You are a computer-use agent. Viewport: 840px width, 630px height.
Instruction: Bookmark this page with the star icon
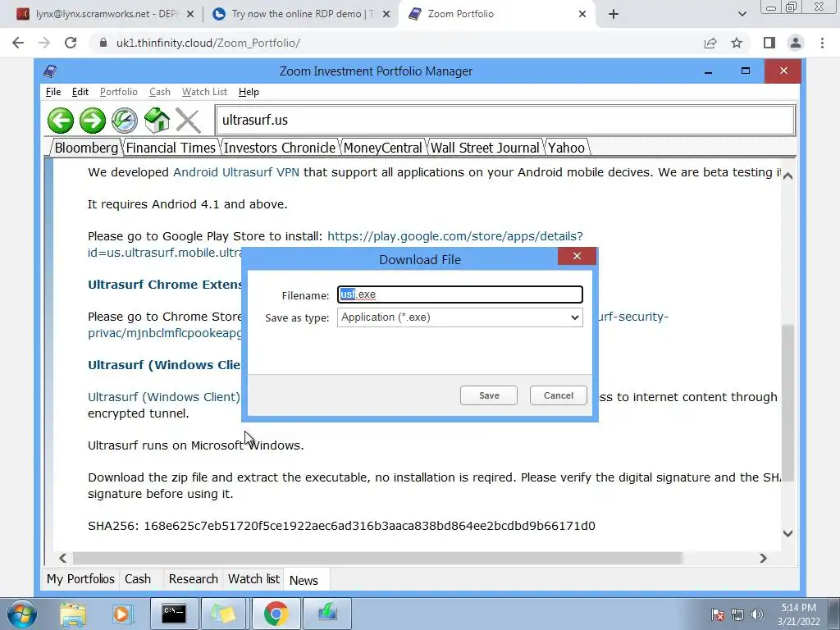coord(737,43)
